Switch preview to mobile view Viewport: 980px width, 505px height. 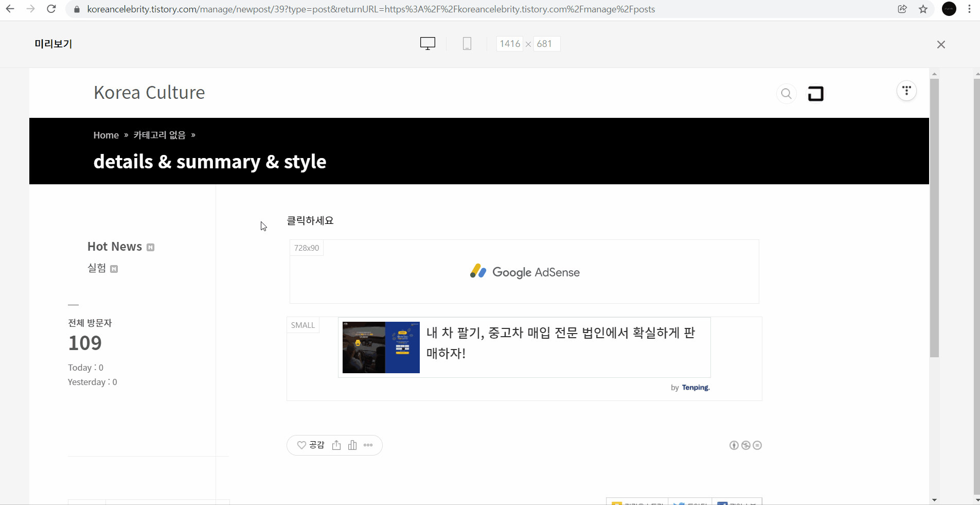467,44
